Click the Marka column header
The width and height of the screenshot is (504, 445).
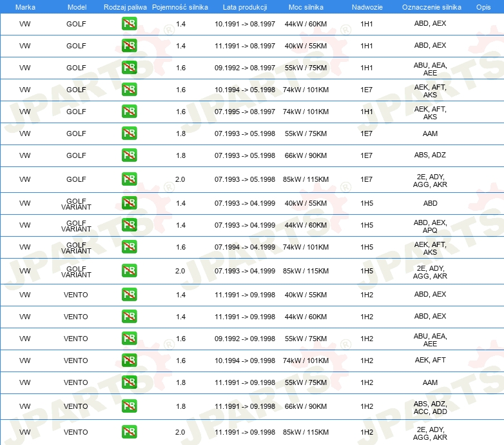click(25, 7)
